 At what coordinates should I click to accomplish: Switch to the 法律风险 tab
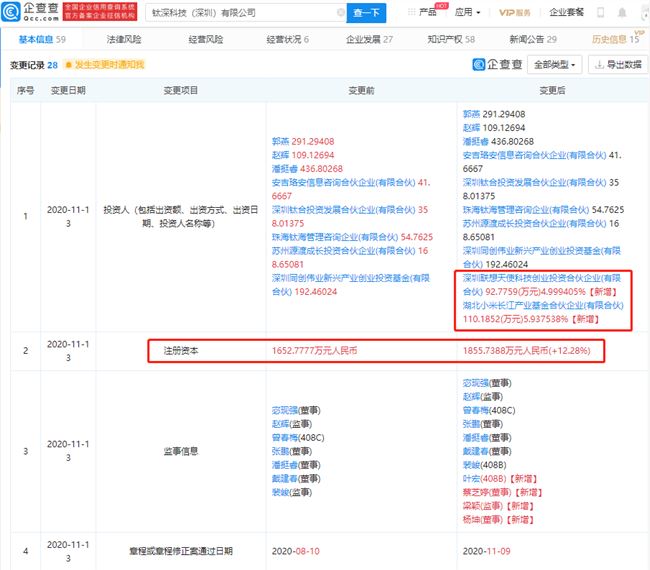click(x=124, y=39)
